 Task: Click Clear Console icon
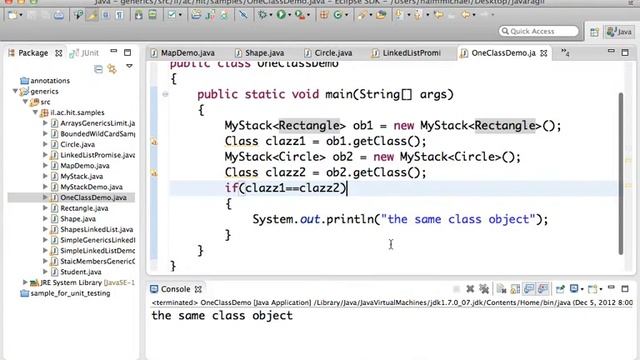pos(501,289)
